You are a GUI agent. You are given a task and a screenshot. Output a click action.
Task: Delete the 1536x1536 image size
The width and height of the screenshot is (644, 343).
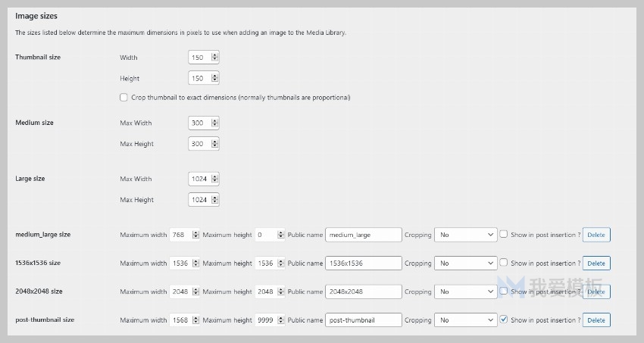pyautogui.click(x=596, y=263)
